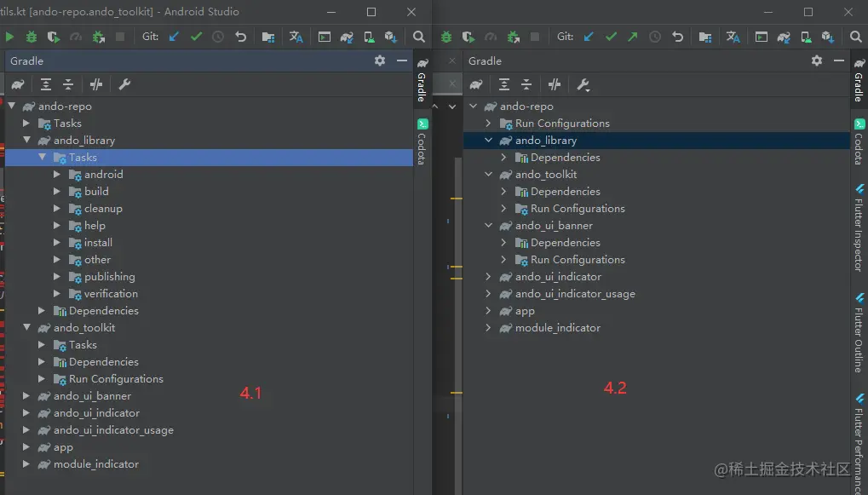Reload Gradle projects in left panel

[x=18, y=84]
